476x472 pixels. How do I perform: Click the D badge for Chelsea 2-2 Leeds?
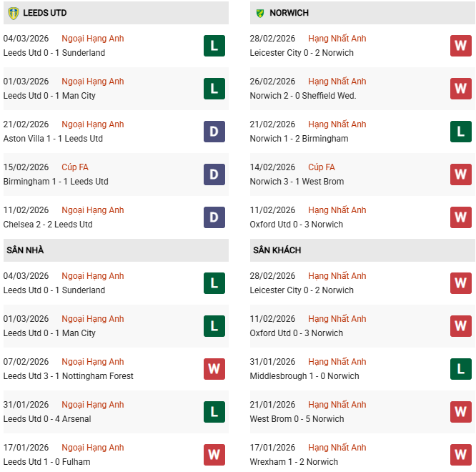tap(214, 217)
